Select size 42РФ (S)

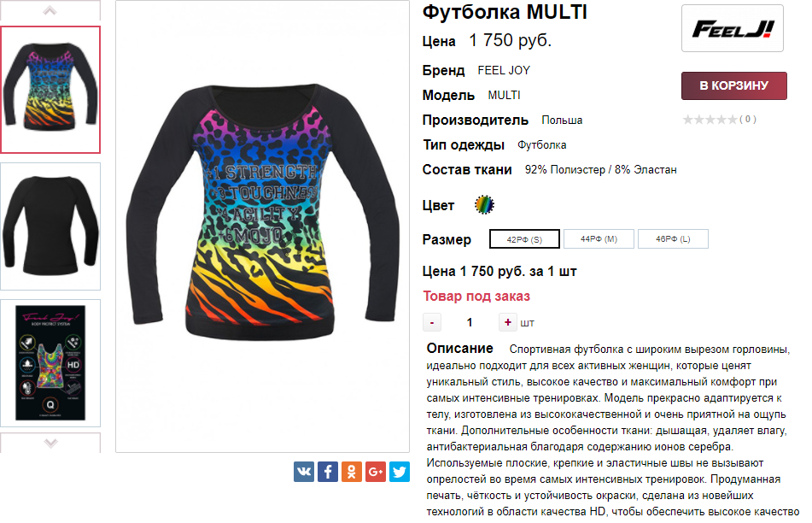524,239
